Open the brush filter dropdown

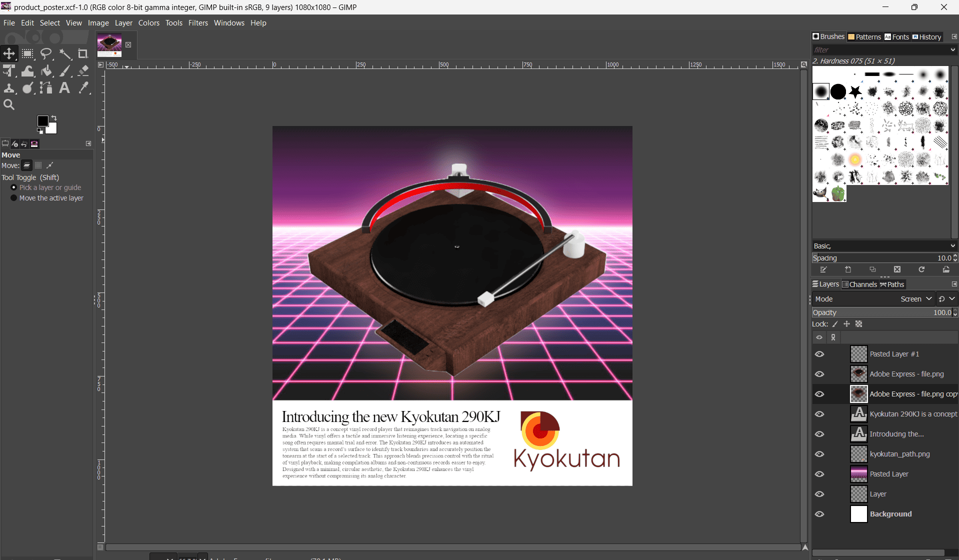pos(952,49)
